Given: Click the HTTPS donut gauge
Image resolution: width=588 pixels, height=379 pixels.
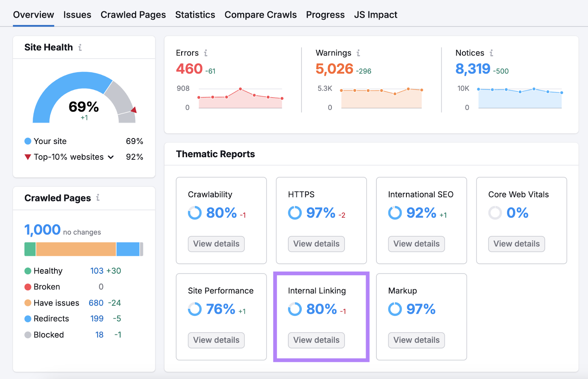Looking at the screenshot, I should (294, 213).
